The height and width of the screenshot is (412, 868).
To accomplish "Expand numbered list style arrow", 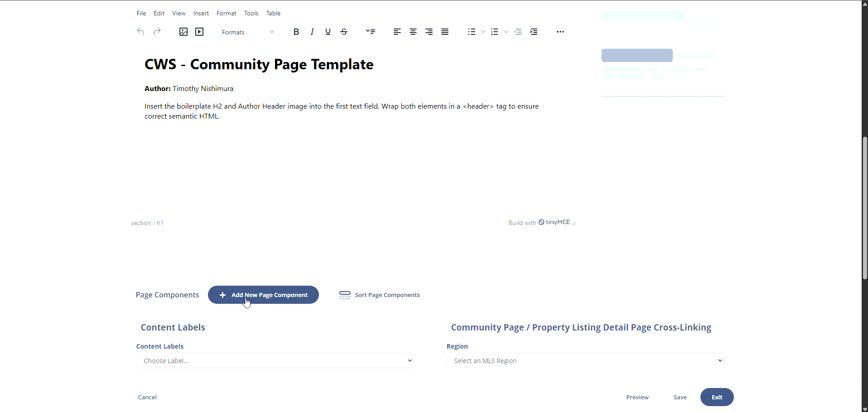I will point(506,32).
